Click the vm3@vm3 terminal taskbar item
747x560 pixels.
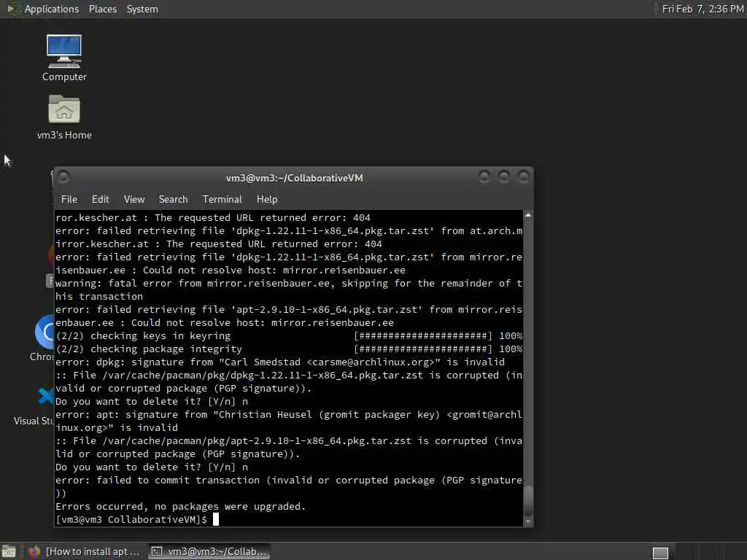209,551
